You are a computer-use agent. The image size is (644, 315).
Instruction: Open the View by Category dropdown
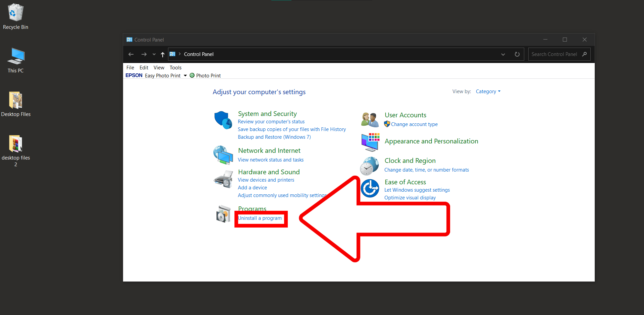tap(488, 91)
